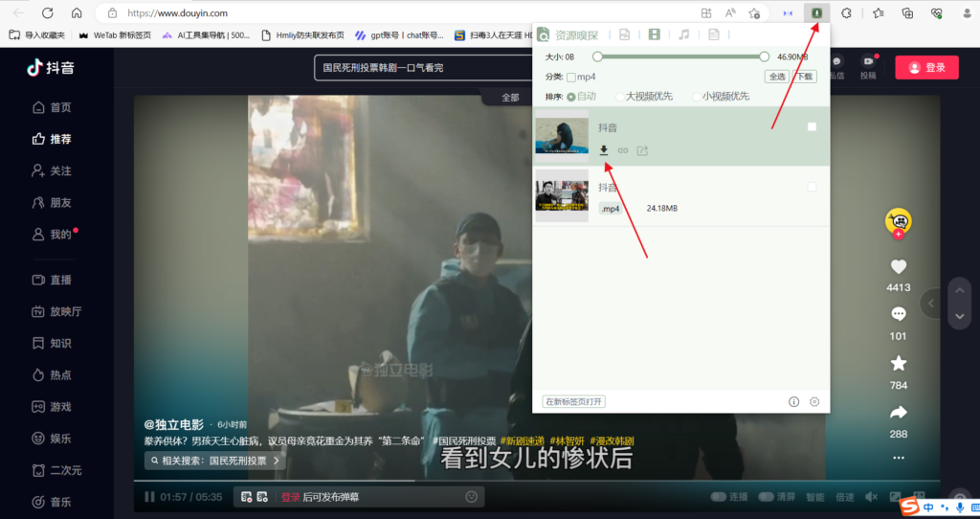Open Edge favorites list icon
Viewport: 980px width, 519px height.
pyautogui.click(x=879, y=13)
